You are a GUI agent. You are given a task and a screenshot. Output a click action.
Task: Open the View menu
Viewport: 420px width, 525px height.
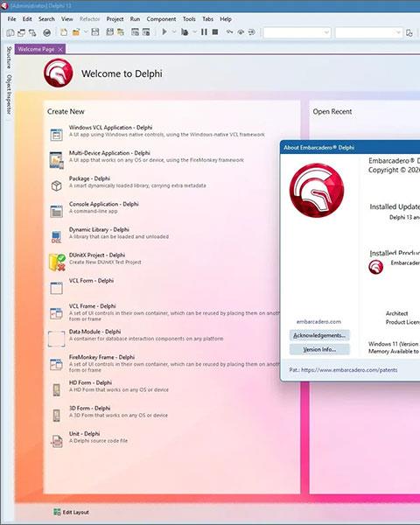[67, 19]
